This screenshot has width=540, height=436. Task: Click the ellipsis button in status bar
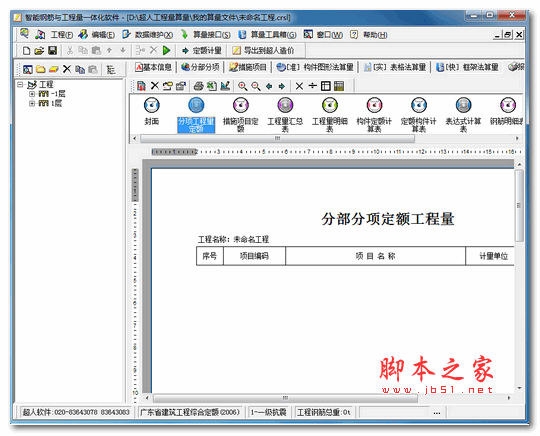coord(437,412)
